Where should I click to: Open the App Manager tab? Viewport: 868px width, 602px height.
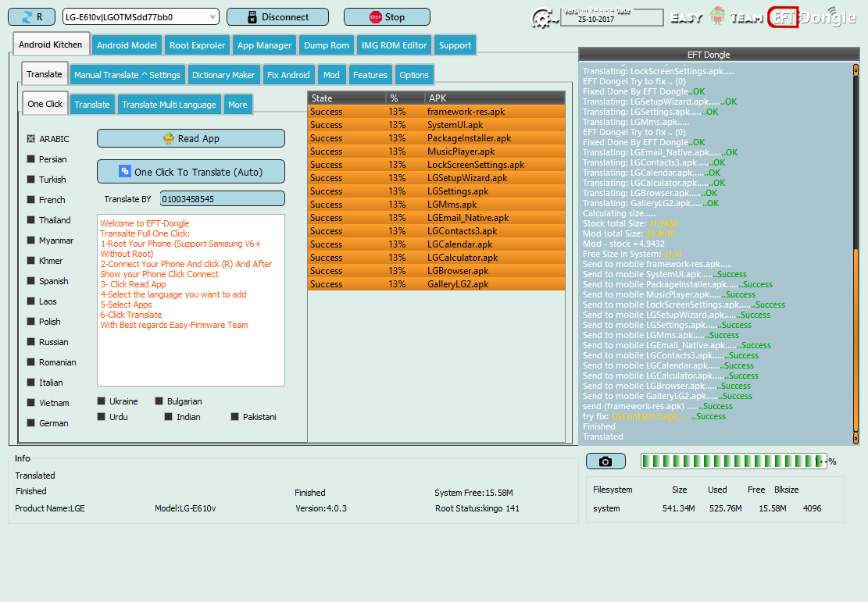click(264, 45)
